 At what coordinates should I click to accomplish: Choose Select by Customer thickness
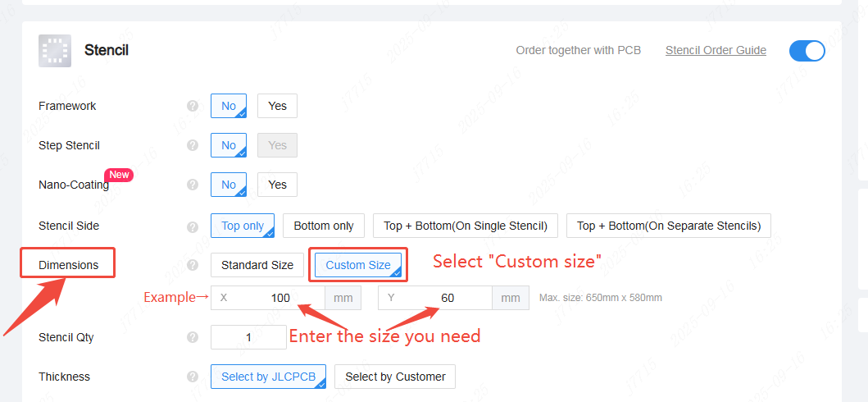(x=395, y=377)
